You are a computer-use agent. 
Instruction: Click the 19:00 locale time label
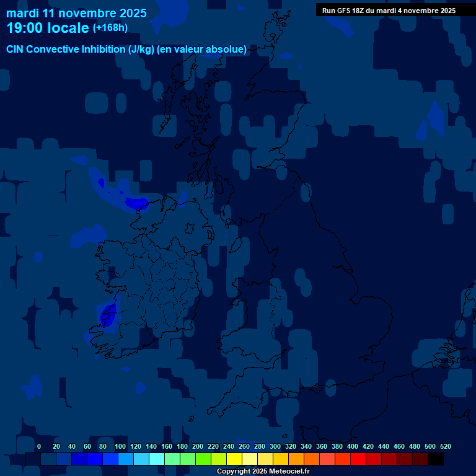(x=48, y=28)
